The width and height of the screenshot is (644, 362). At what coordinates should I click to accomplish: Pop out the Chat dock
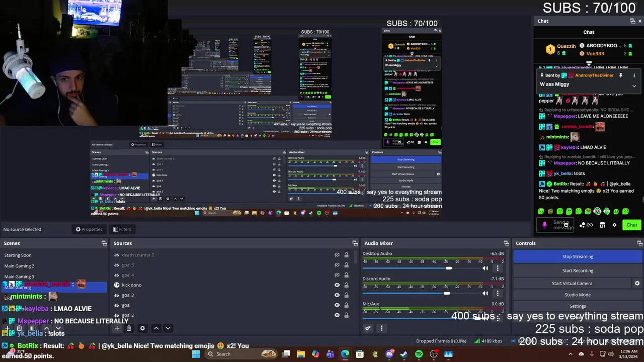pyautogui.click(x=632, y=21)
